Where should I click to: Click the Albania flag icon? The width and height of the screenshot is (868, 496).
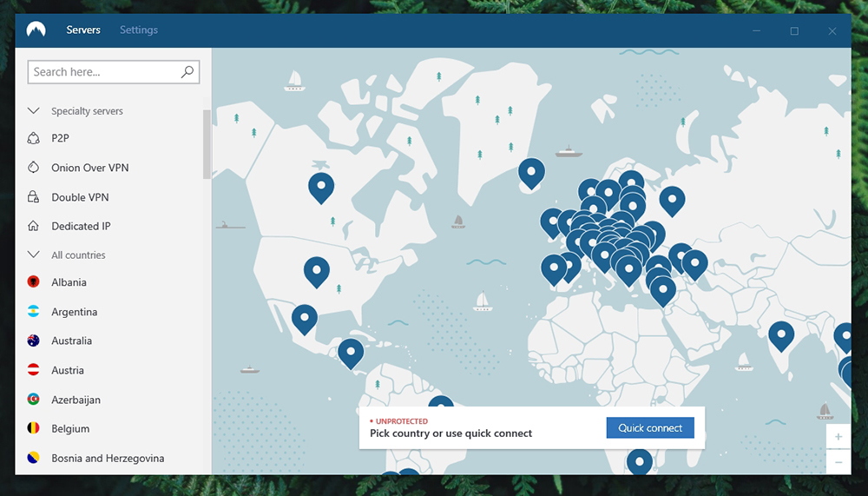(33, 282)
